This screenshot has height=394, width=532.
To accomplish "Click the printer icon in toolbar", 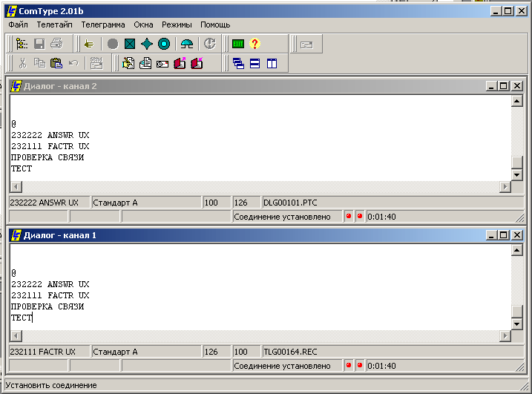I will (56, 44).
